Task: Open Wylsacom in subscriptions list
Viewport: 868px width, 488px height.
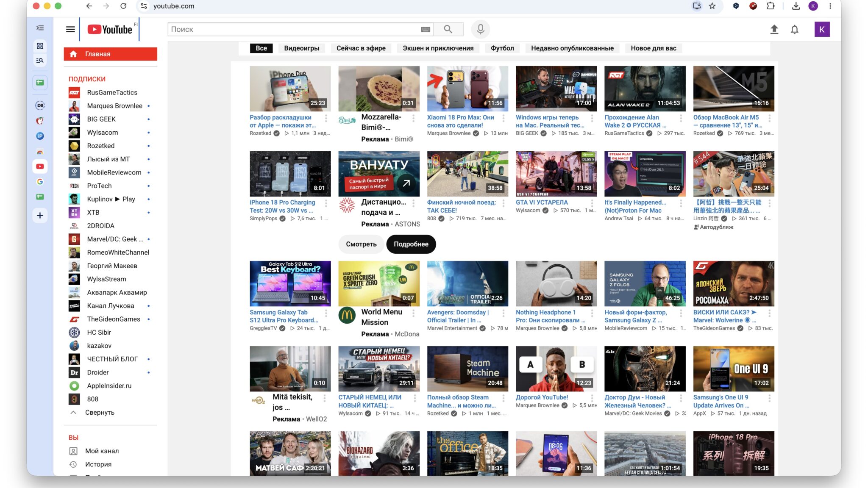Action: coord(109,132)
